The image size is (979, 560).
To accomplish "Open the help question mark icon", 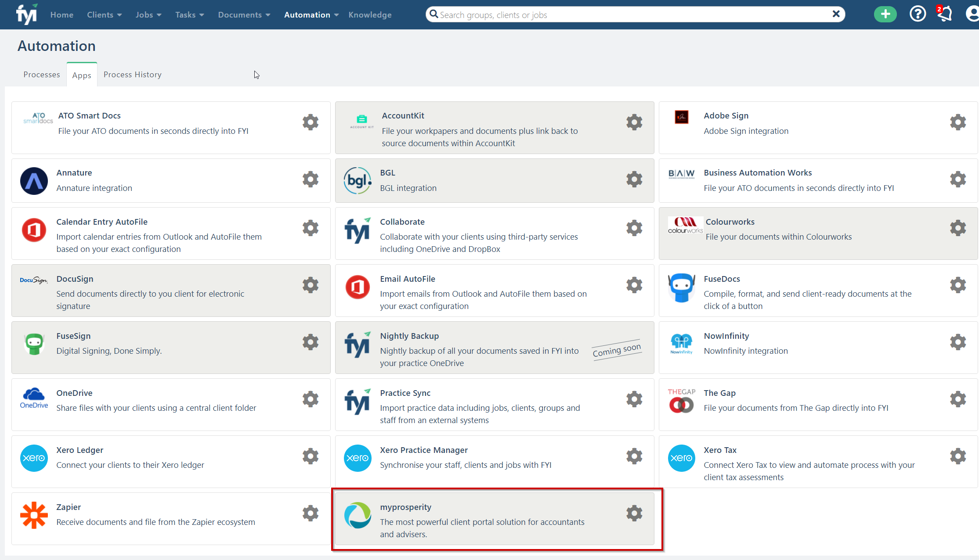I will tap(917, 14).
